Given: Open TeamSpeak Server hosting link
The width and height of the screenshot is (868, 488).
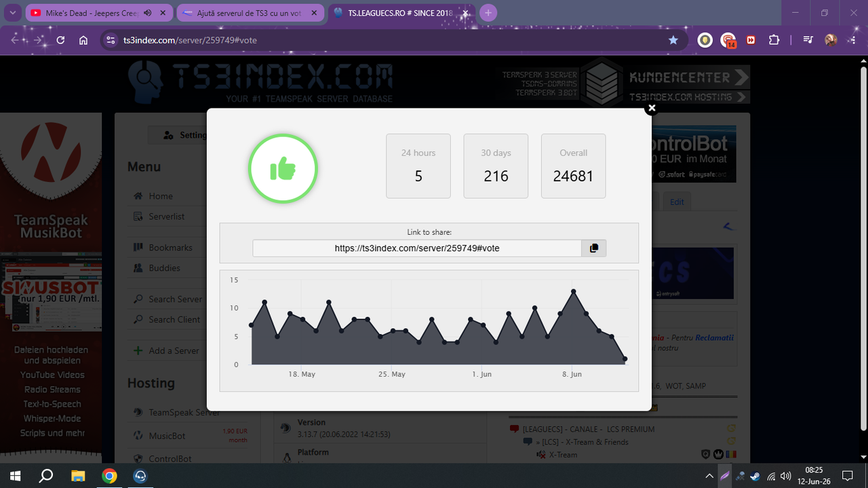Looking at the screenshot, I should click(x=184, y=413).
